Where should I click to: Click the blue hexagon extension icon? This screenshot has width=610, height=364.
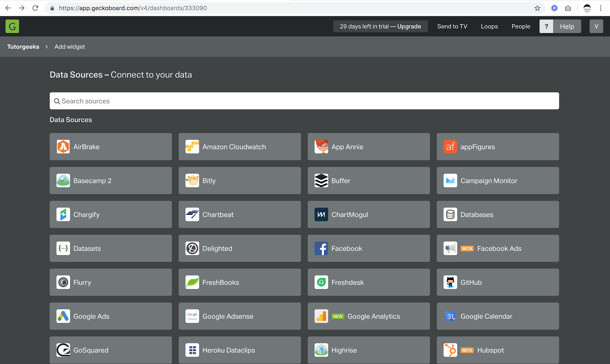[554, 8]
